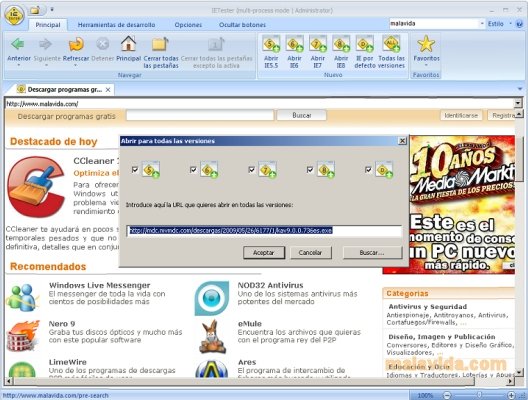Click the website Buscar search button
The image size is (528, 400).
click(x=301, y=115)
